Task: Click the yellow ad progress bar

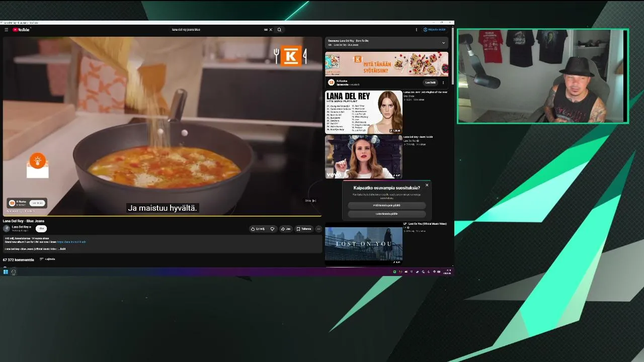Action: tap(162, 216)
